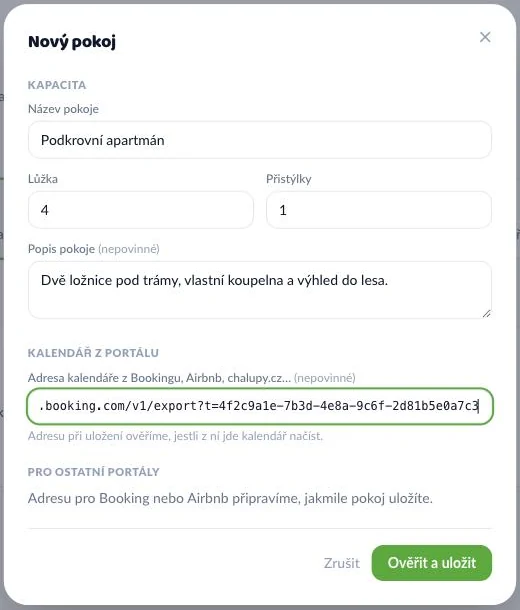This screenshot has width=520, height=610.
Task: Click the Název pokoje label
Action: [x=63, y=109]
